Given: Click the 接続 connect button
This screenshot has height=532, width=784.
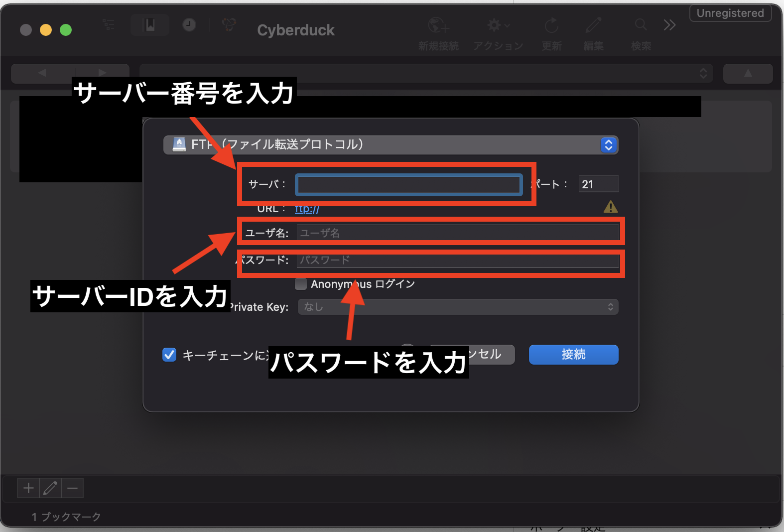Looking at the screenshot, I should point(573,354).
